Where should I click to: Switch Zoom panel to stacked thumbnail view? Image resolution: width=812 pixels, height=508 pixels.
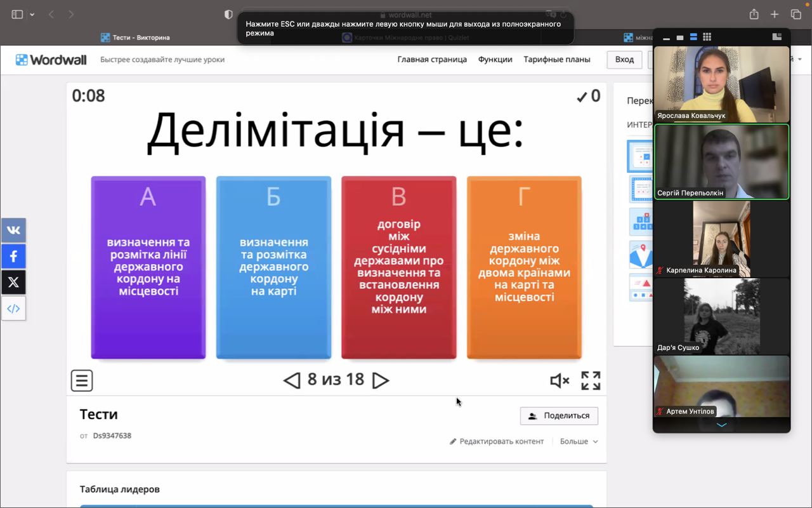pyautogui.click(x=693, y=37)
